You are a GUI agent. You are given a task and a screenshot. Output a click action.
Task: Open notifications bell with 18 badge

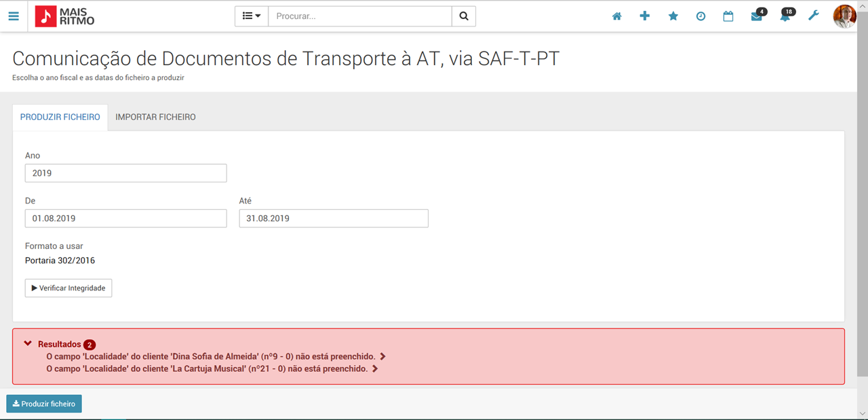[787, 15]
